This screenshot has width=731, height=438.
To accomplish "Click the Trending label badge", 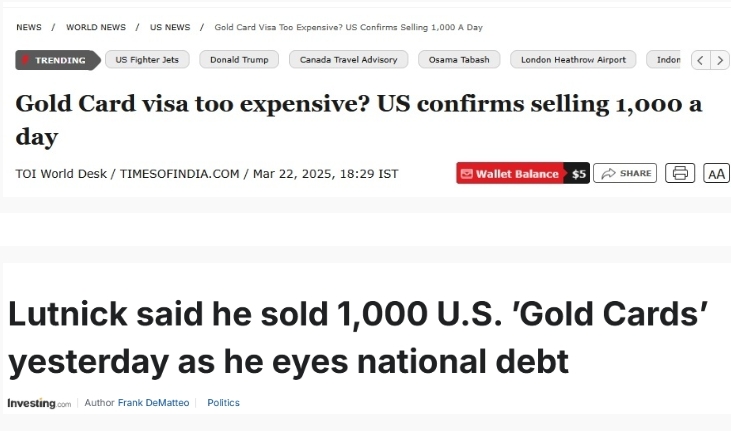I will tap(58, 60).
